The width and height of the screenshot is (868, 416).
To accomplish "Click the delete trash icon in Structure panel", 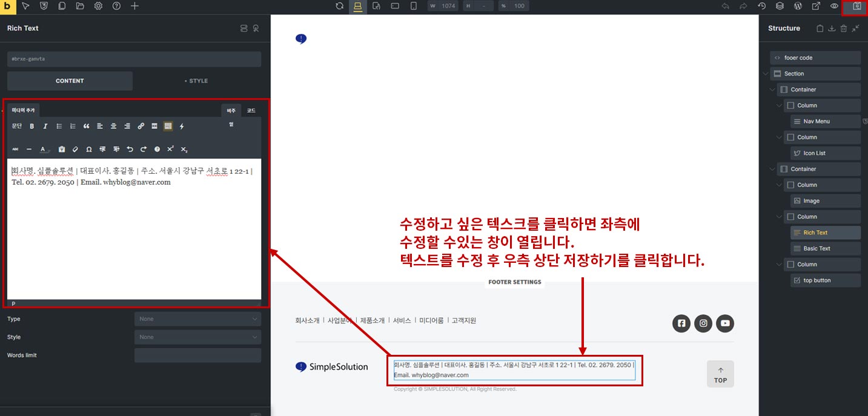I will [843, 28].
